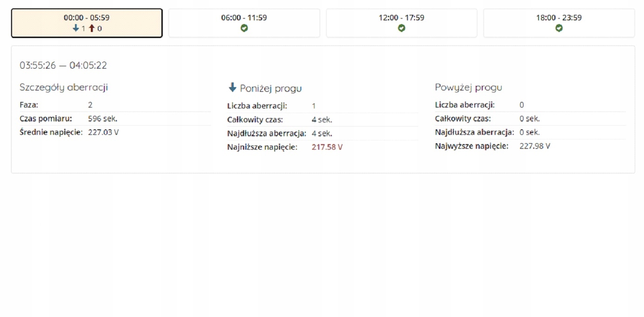Click the blue down arrow in the 00:00 tab
Viewport: 644px width, 317px height.
[76, 28]
